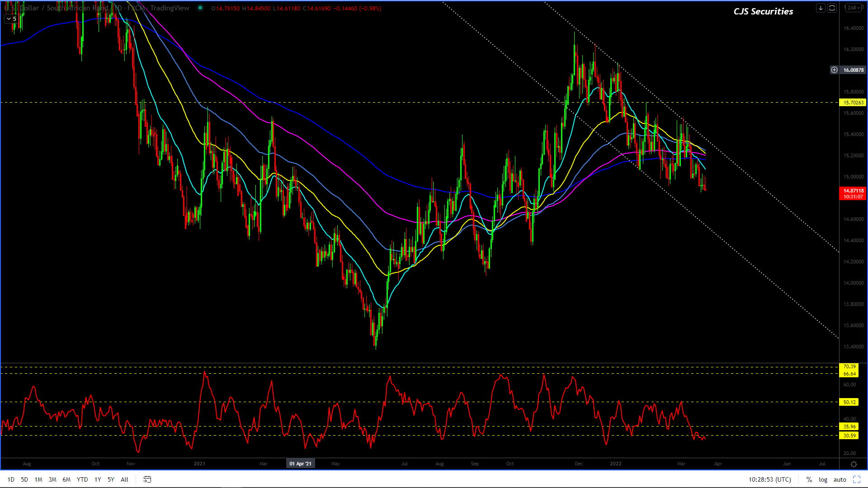Toggle the auto scale option
This screenshot has width=868, height=488.
[840, 479]
